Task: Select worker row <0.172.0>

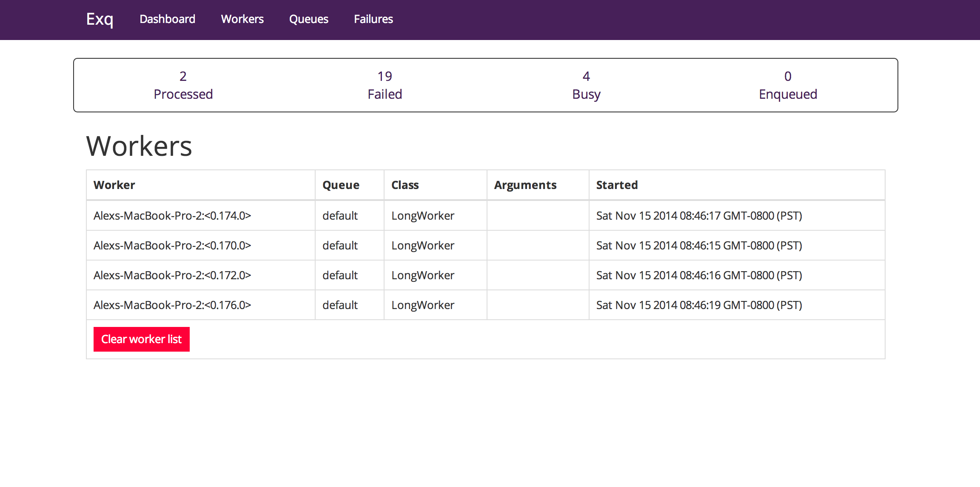Action: point(172,275)
